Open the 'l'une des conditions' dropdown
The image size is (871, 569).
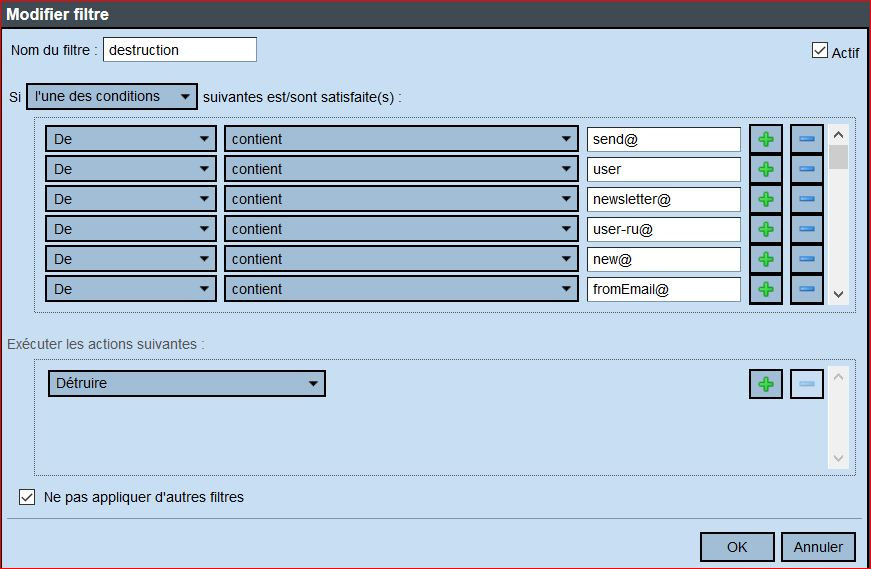coord(112,97)
